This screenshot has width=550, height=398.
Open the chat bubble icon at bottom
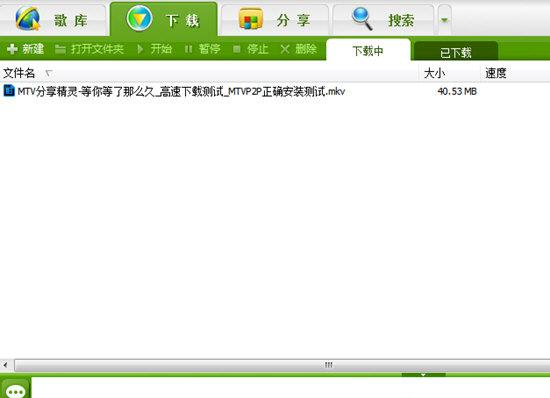(16, 389)
